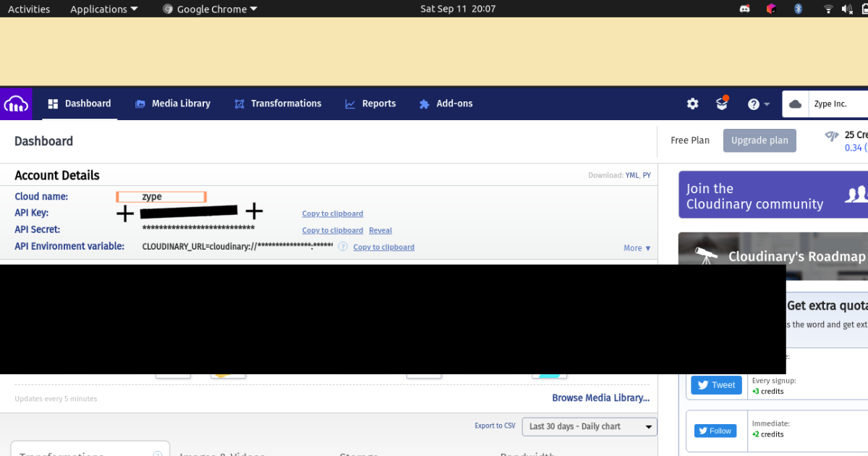Click the community people icon

coord(856,195)
